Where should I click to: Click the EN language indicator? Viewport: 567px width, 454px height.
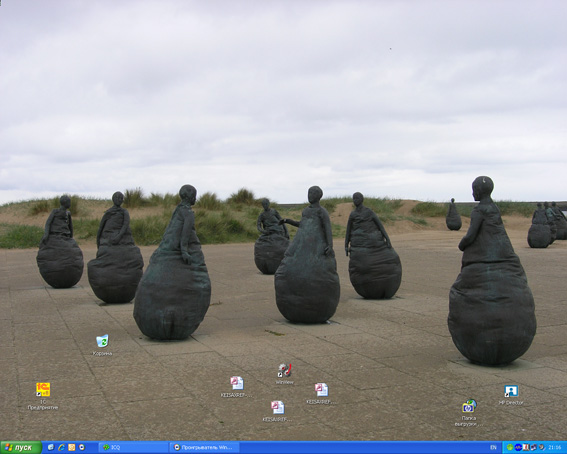(x=493, y=447)
